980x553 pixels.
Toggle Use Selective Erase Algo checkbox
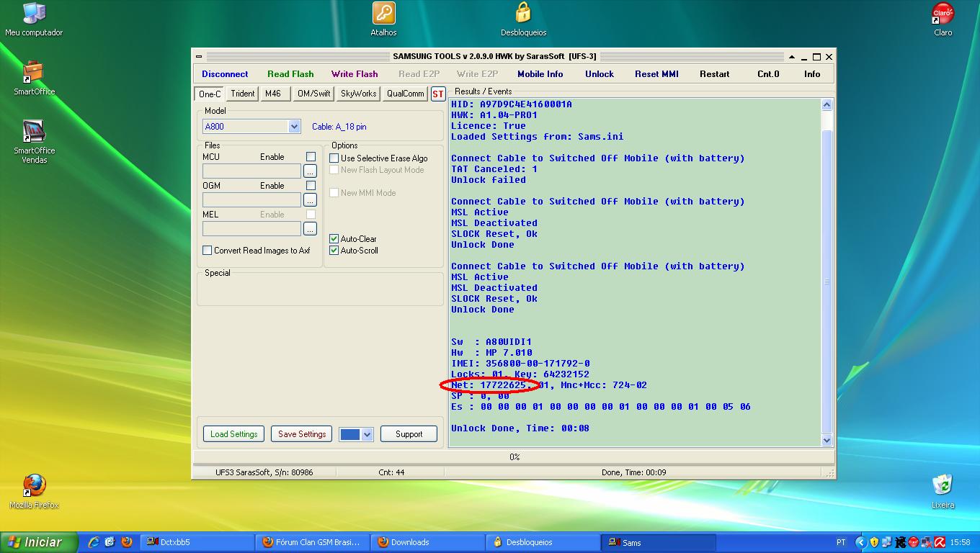point(334,158)
